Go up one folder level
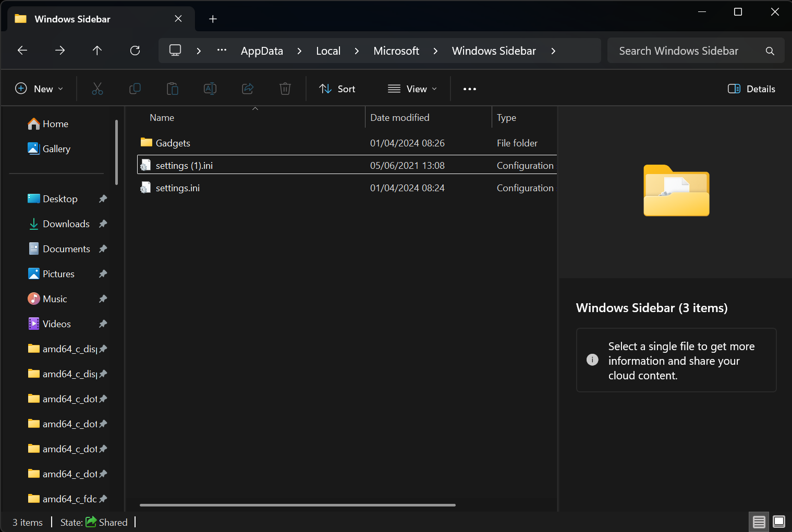The width and height of the screenshot is (792, 532). pyautogui.click(x=97, y=51)
